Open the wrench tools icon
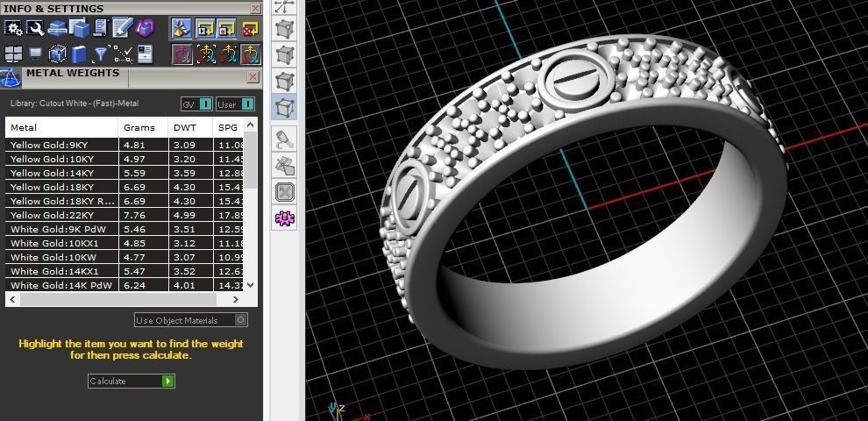 click(x=35, y=28)
